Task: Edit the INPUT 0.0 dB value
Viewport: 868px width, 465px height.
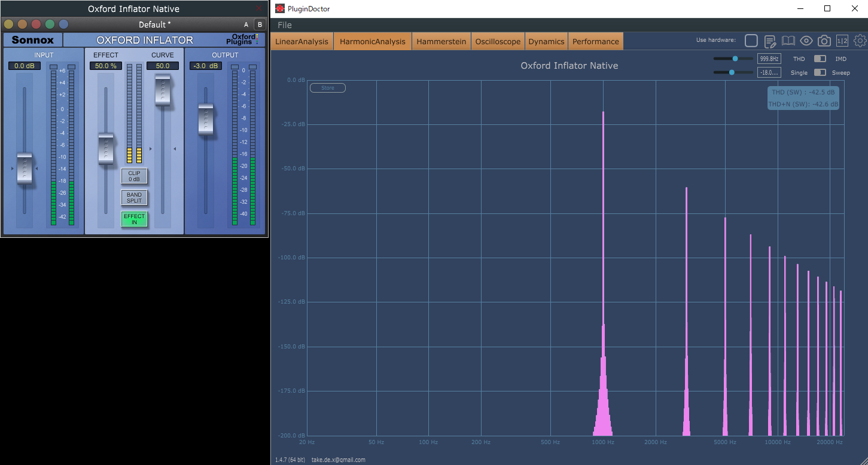Action: [25, 66]
